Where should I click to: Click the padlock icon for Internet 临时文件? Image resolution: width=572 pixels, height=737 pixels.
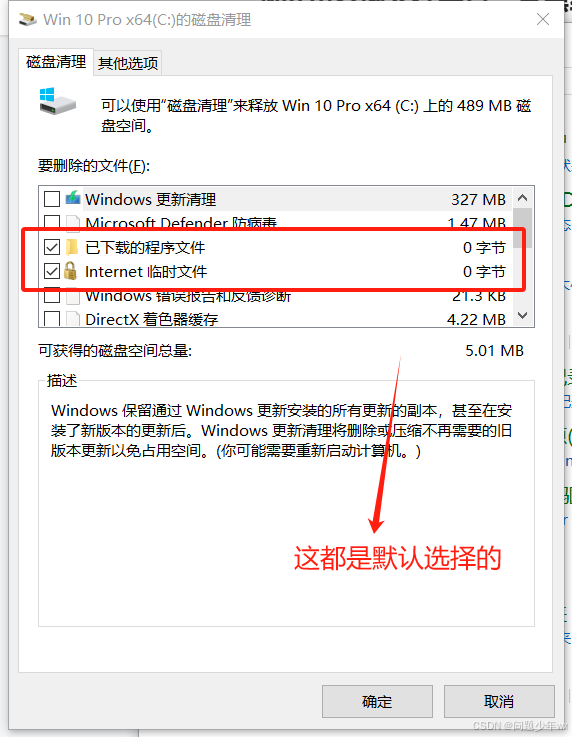pyautogui.click(x=71, y=271)
